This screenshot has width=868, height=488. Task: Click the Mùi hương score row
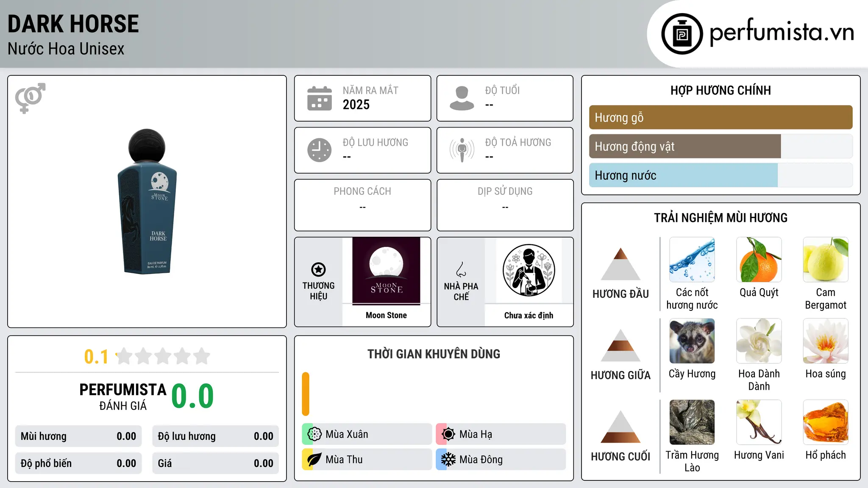[x=78, y=436]
